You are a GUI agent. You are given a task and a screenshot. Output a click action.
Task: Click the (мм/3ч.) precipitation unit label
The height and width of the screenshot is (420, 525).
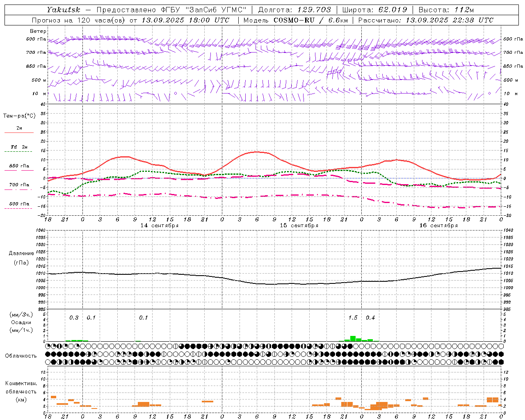point(21,315)
